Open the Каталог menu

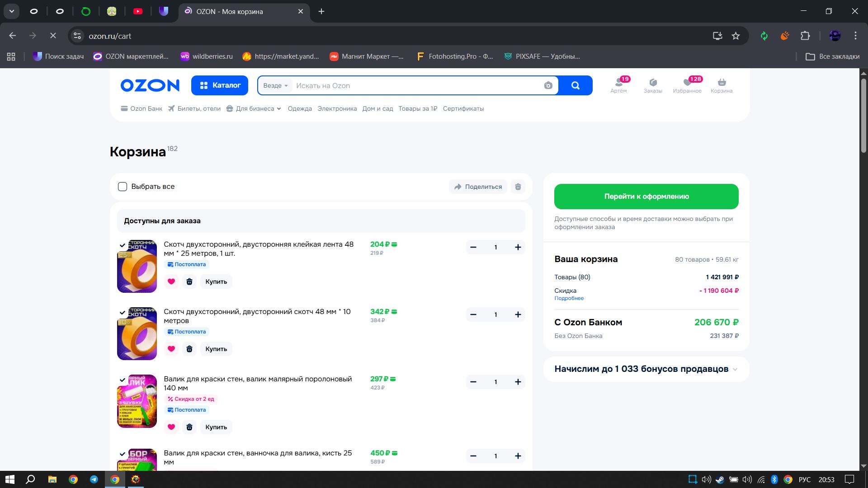220,85
